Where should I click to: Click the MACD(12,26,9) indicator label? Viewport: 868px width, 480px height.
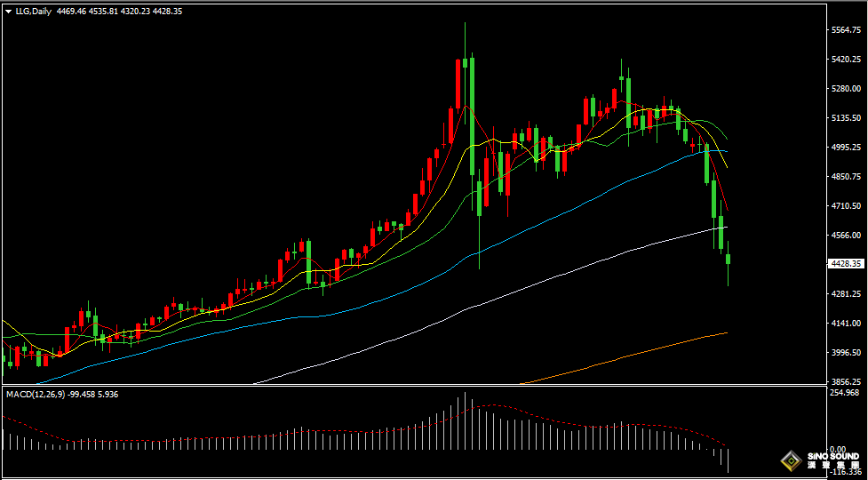[x=42, y=394]
